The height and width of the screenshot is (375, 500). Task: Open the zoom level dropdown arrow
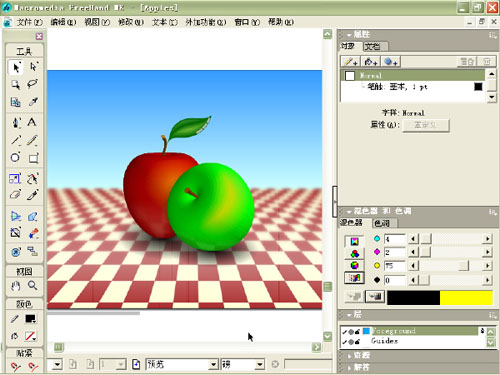tap(57, 365)
